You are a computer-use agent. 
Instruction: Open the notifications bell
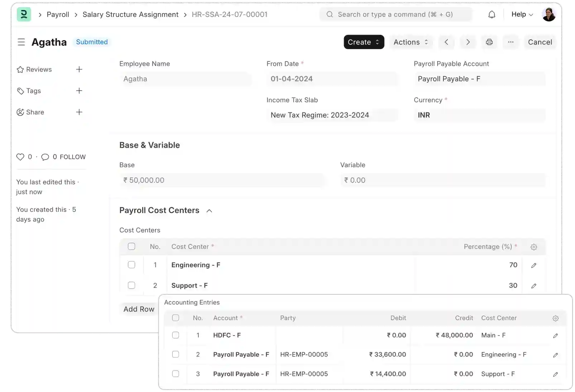492,14
